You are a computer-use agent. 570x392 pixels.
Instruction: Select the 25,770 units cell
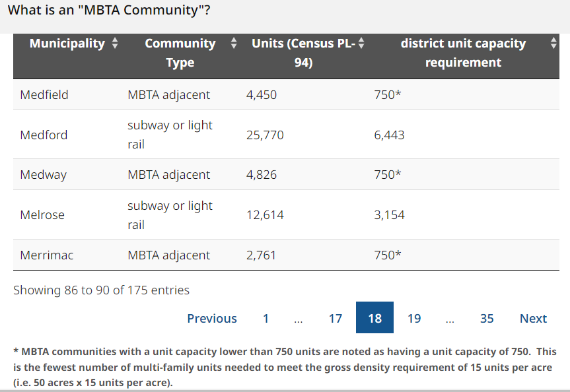click(x=265, y=135)
